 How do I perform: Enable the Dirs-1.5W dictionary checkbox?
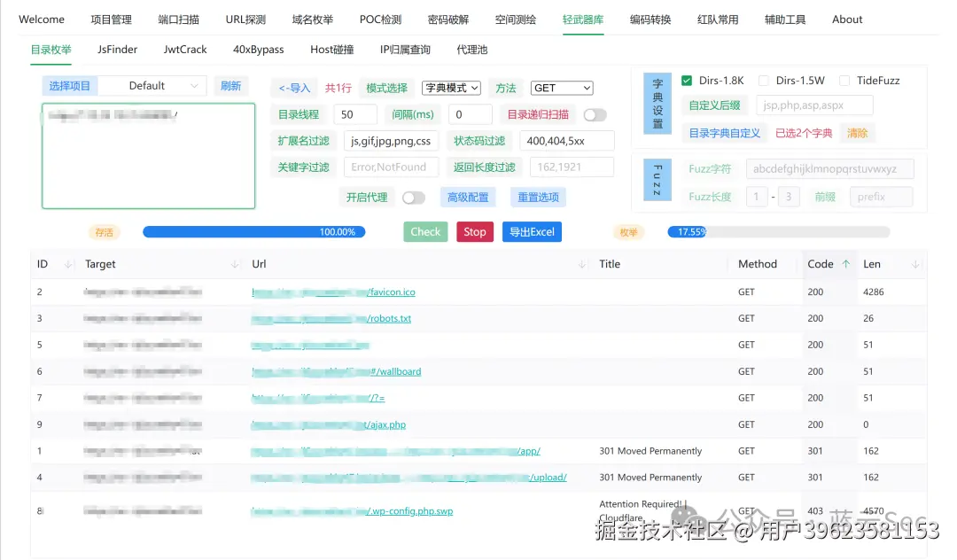(764, 81)
